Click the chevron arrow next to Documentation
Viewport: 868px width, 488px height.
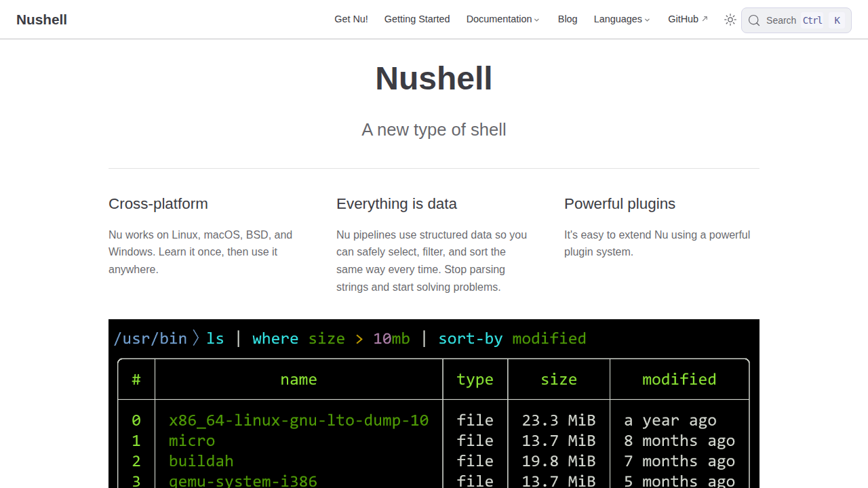(x=537, y=20)
